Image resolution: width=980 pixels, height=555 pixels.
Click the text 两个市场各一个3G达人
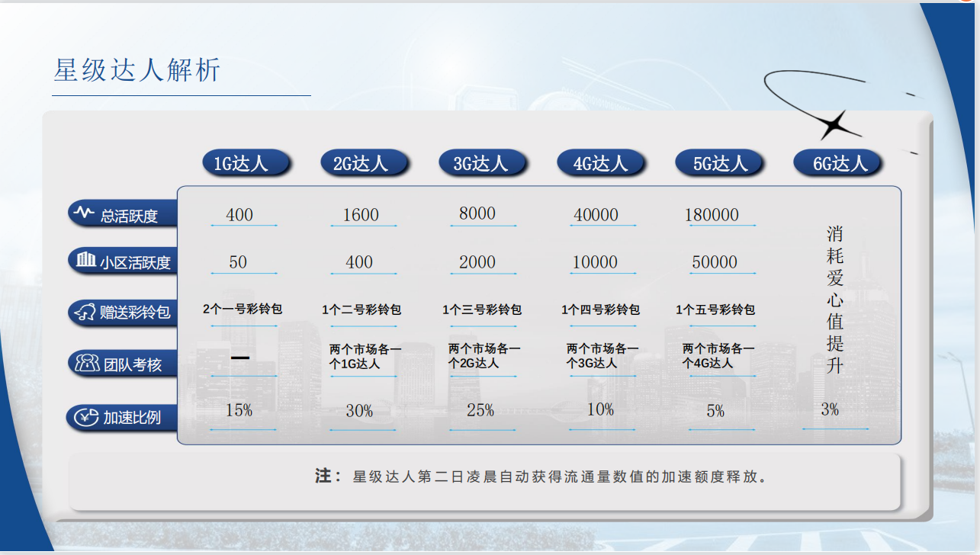[x=602, y=356]
